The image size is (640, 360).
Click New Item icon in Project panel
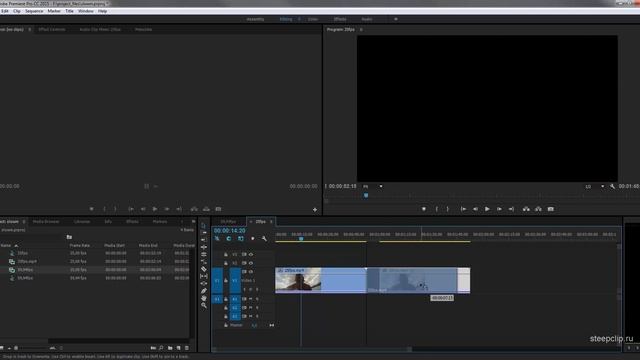click(178, 348)
